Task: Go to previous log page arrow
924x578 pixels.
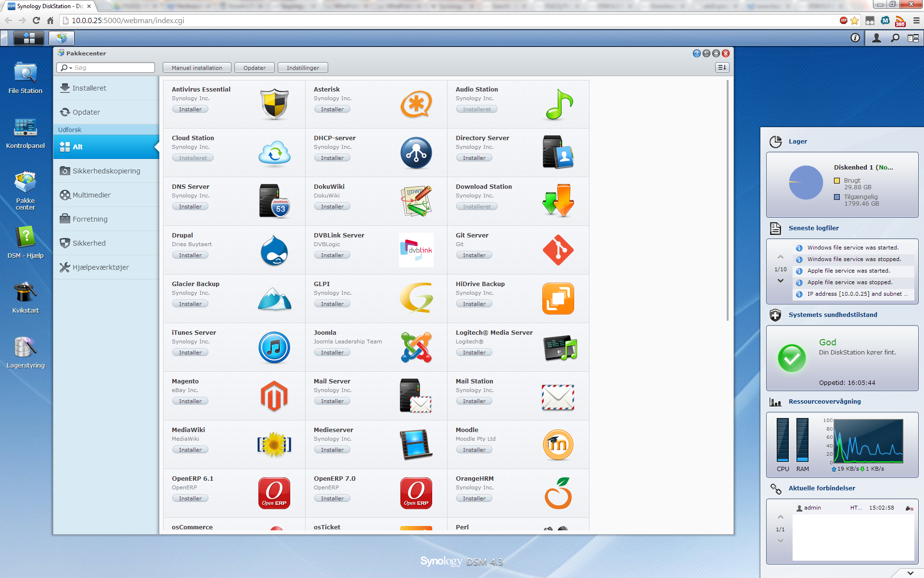Action: pyautogui.click(x=781, y=257)
